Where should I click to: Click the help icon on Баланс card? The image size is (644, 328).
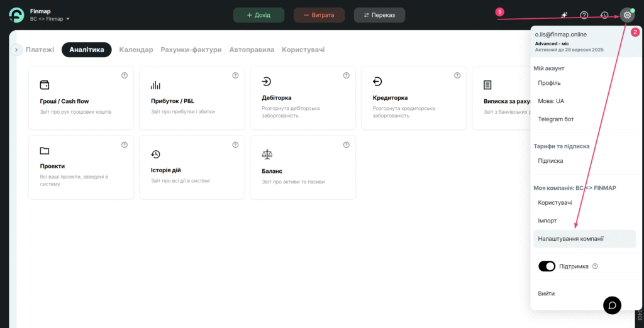pyautogui.click(x=346, y=145)
